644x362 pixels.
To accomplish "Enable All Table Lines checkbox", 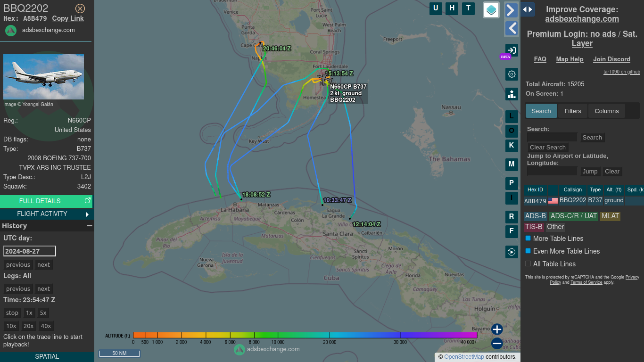I will [528, 264].
